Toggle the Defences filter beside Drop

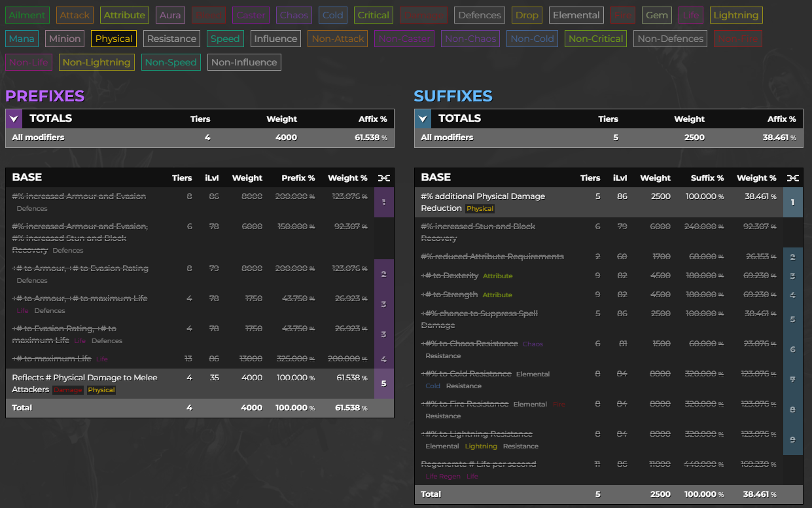[480, 15]
